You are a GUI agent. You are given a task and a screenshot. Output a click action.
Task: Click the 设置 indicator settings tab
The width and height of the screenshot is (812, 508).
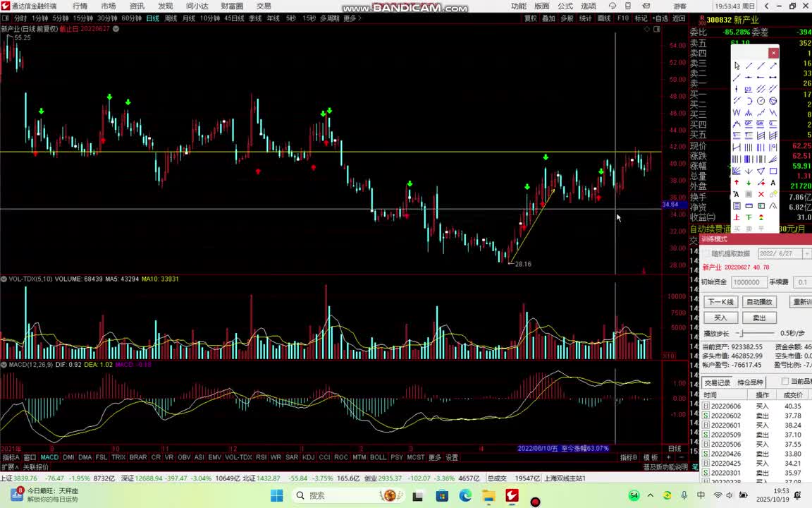[452, 458]
